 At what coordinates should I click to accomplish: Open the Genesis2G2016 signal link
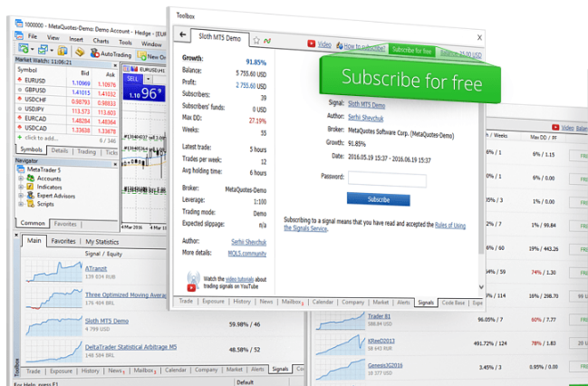pyautogui.click(x=385, y=365)
